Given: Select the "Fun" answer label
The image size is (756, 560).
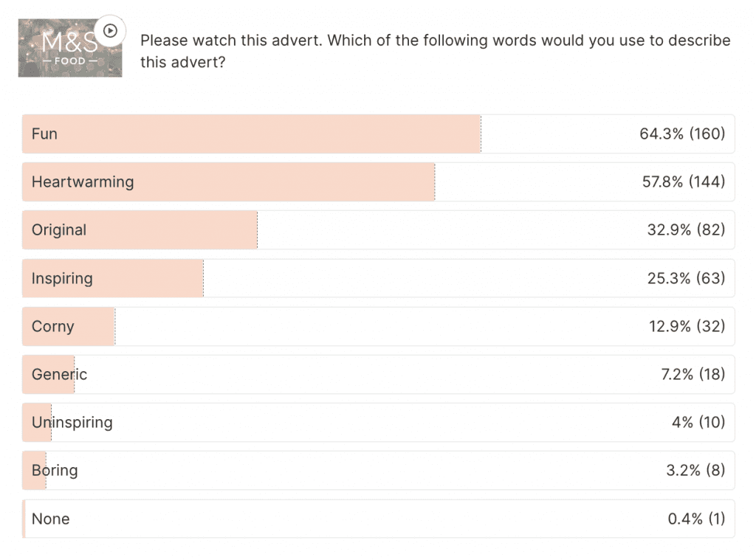Looking at the screenshot, I should pos(44,134).
